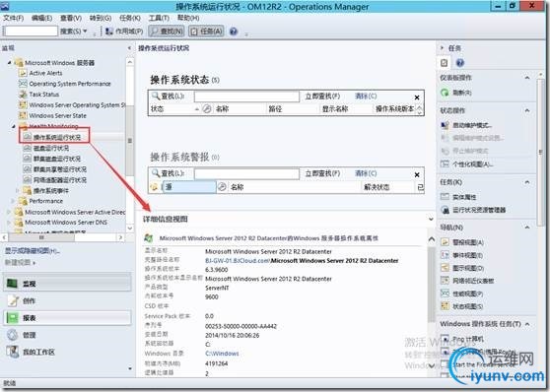Image resolution: width=550 pixels, height=392 pixels.
Task: Collapse the 导航(N) section
Action: coord(527,228)
